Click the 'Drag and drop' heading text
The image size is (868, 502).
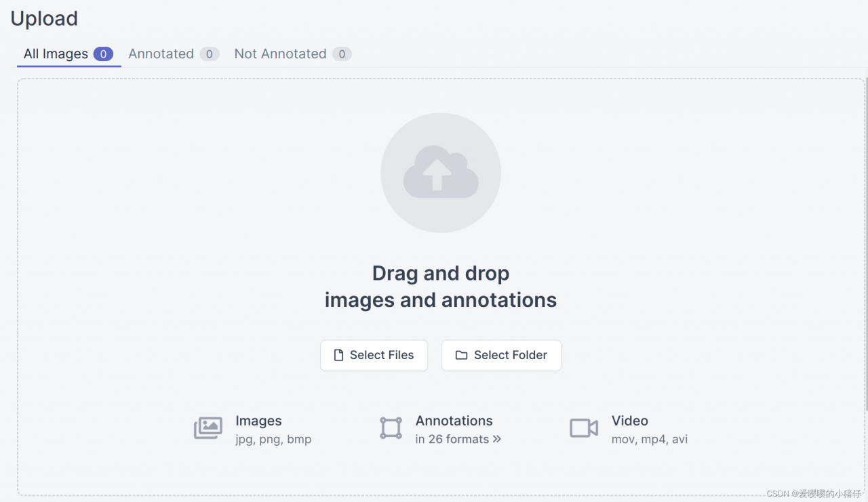(441, 273)
